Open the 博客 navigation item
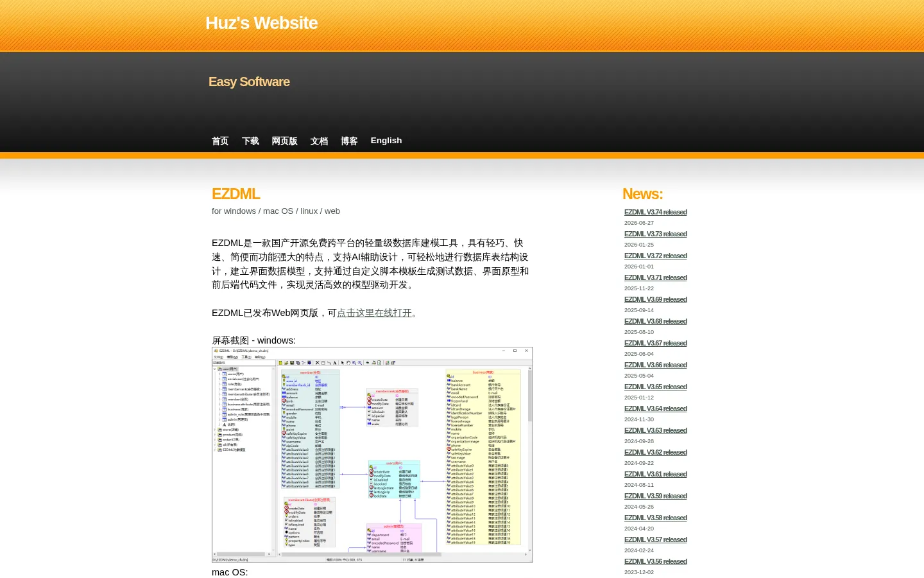924x578 pixels. (x=349, y=141)
